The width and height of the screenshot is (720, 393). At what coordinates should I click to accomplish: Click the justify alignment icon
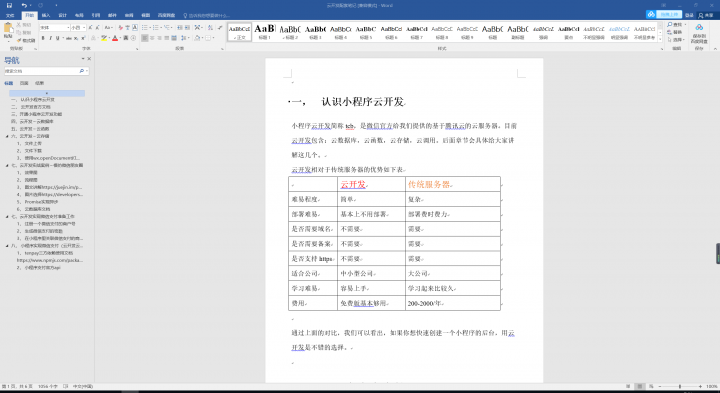167,38
